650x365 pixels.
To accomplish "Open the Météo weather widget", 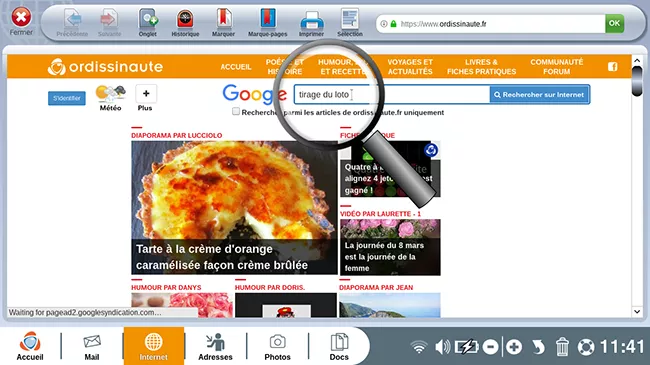I will click(x=111, y=98).
